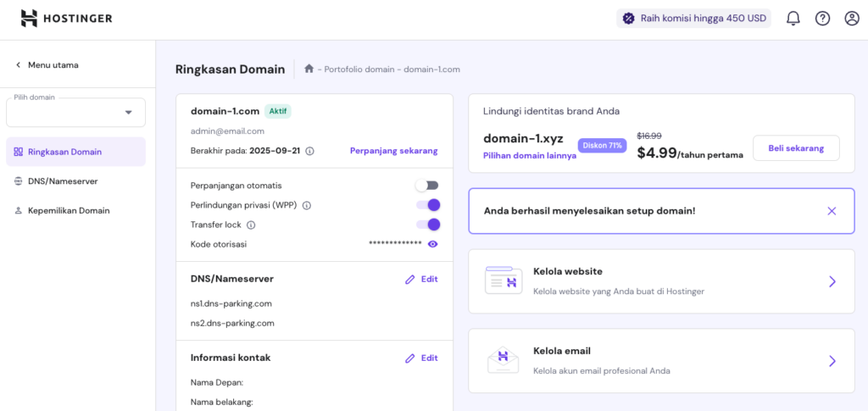Click the commission percent badge icon
Screen dimensions: 868x411
[x=628, y=19]
